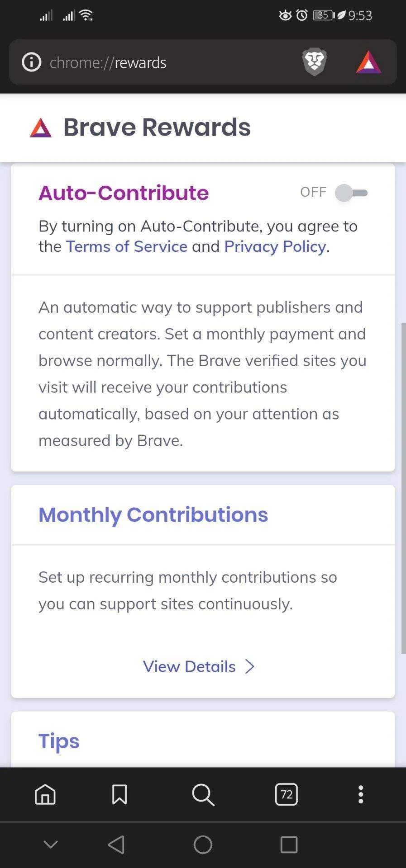Open the tab switcher showing 72 tabs
This screenshot has width=406, height=868.
click(287, 794)
